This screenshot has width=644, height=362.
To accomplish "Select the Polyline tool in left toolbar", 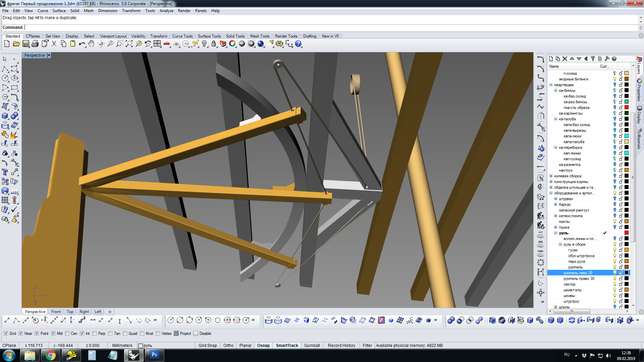I will click(x=5, y=69).
